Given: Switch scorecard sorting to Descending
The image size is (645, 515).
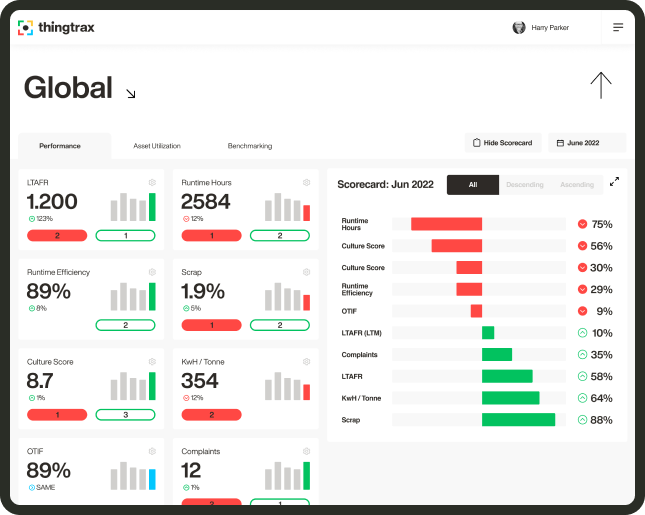Looking at the screenshot, I should pyautogui.click(x=525, y=185).
